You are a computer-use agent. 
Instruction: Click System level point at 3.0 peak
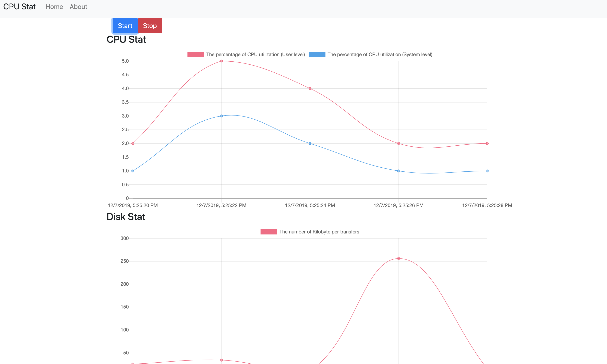coord(221,116)
